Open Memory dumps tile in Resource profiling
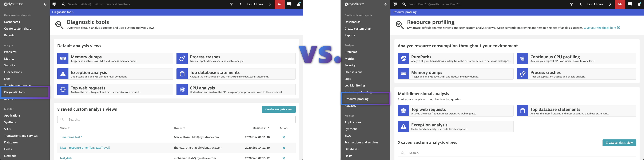Viewport: 644px width, 160px height. pos(456,74)
